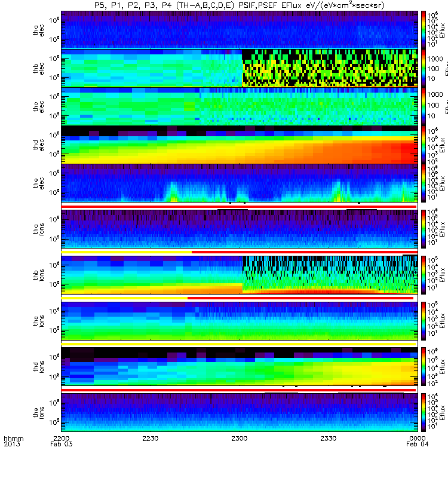Viewport: 448px width, 478px height.
Task: Select the 'thb elec' panel label
Action: 38,68
